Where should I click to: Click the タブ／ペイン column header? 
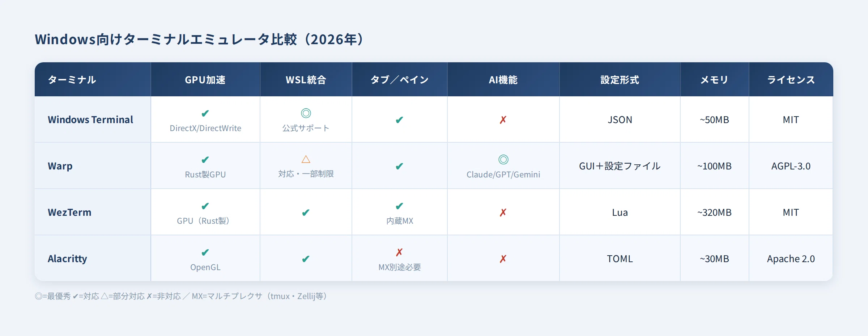pyautogui.click(x=399, y=80)
